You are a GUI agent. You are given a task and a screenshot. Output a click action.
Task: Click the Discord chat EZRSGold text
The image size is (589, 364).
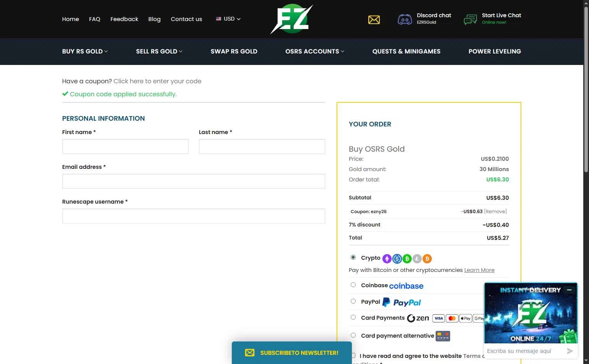pos(426,22)
